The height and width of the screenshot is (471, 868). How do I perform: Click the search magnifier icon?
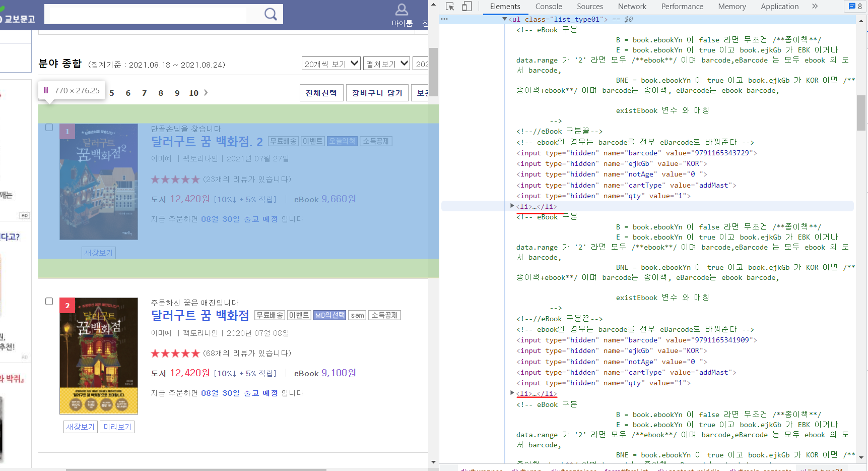click(271, 14)
